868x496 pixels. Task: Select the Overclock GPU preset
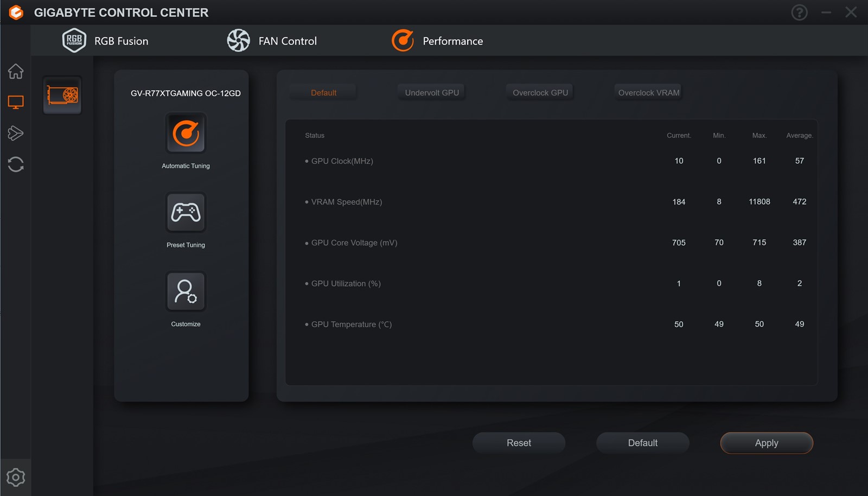(540, 93)
